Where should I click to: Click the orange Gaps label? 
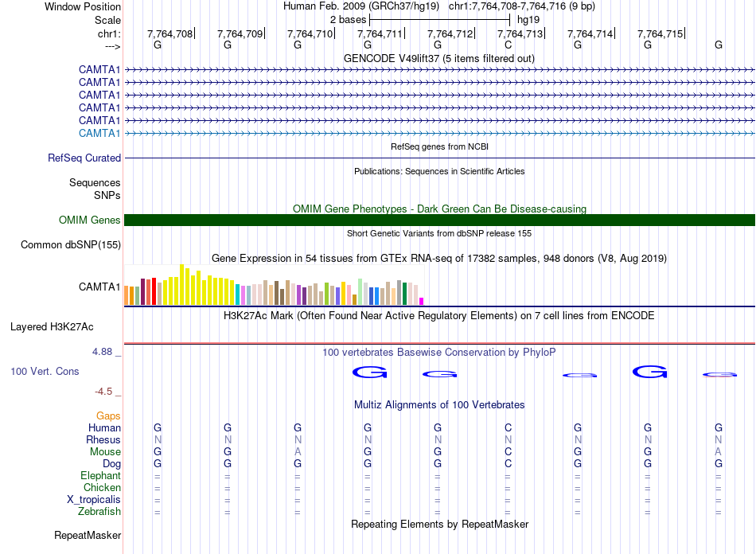pos(108,416)
